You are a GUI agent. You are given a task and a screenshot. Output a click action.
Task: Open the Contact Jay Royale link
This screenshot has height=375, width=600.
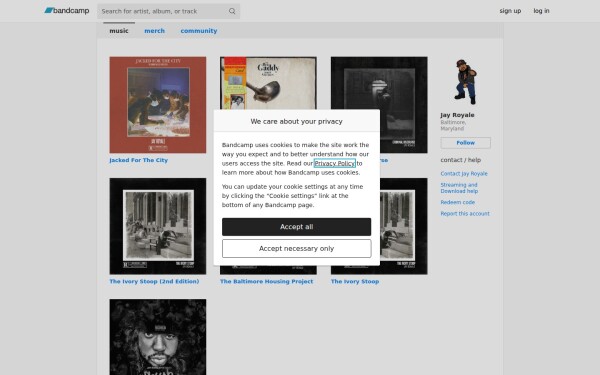[464, 173]
